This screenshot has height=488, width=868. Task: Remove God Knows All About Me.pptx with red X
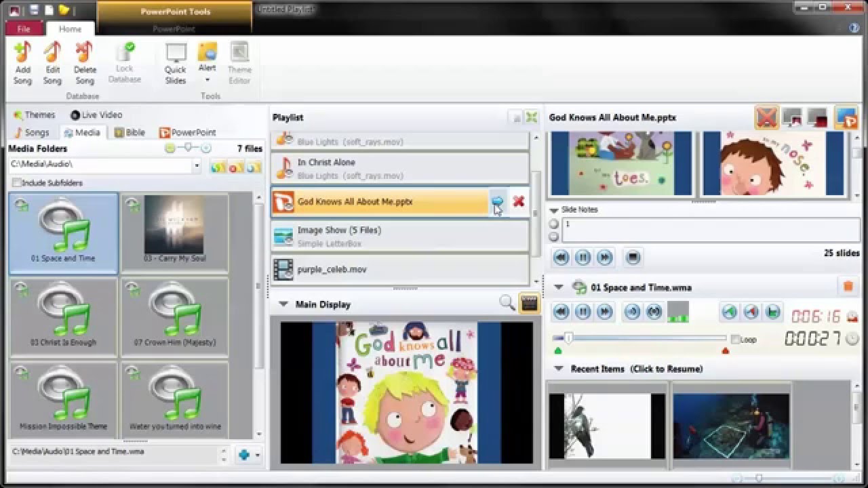(519, 201)
